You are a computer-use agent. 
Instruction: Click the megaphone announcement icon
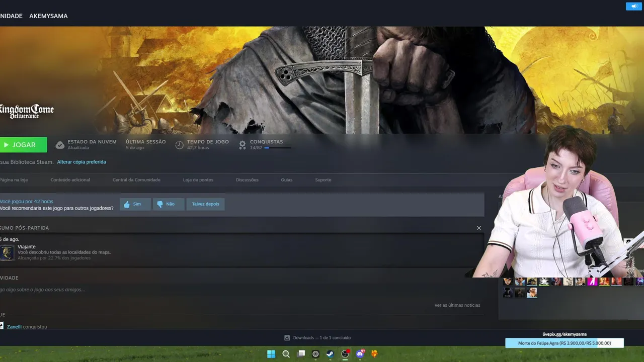coord(633,6)
